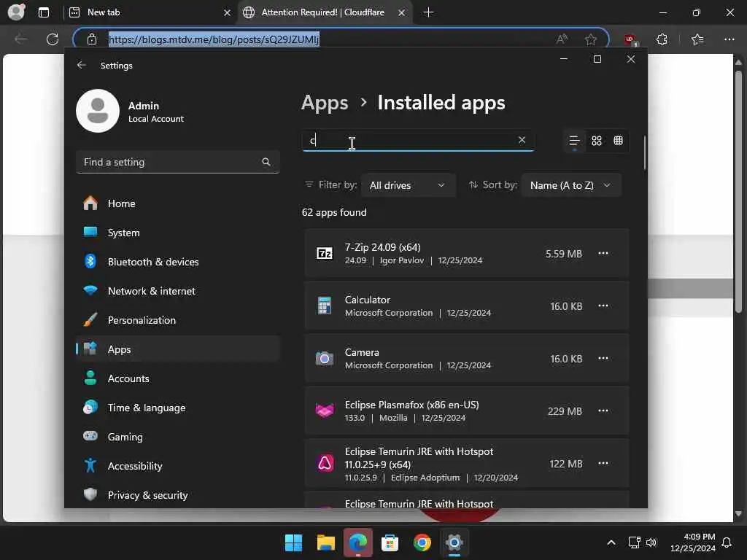Click the Camera app icon
Image resolution: width=747 pixels, height=560 pixels.
tap(325, 358)
